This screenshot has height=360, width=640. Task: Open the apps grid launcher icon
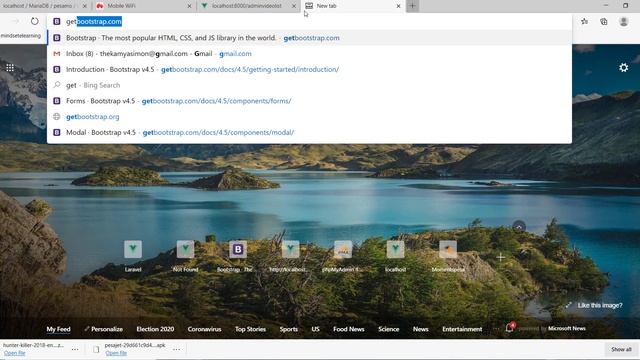[x=10, y=68]
